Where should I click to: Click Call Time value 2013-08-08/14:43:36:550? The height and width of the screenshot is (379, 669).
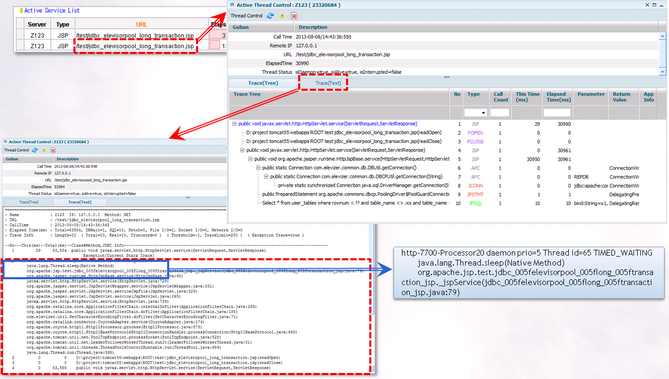(x=323, y=37)
